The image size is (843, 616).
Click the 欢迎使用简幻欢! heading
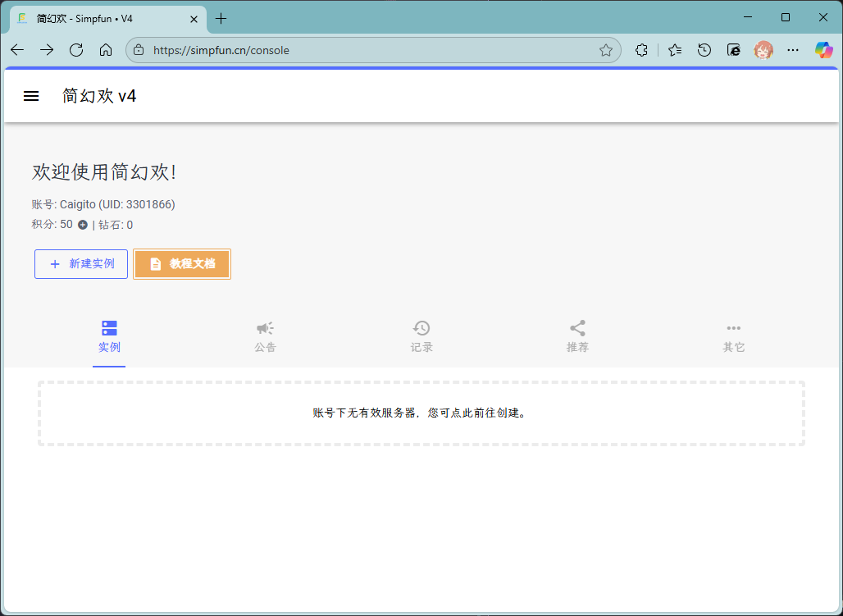[104, 172]
